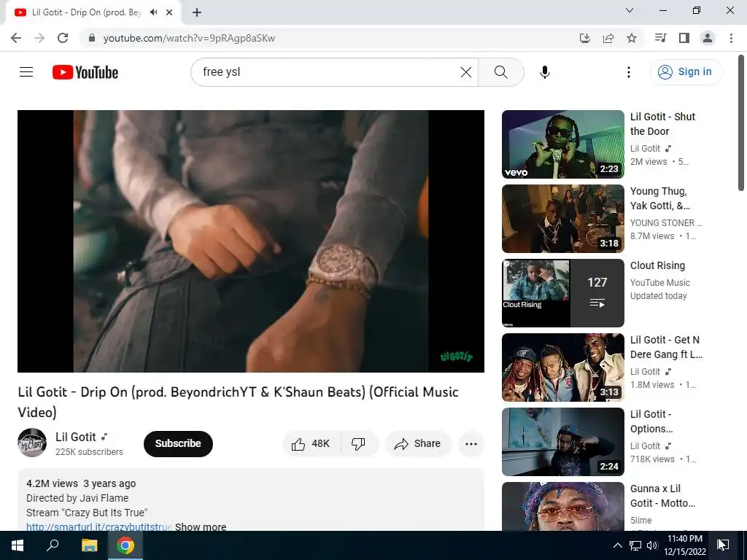Toggle Chrome side panel
The height and width of the screenshot is (560, 747).
pyautogui.click(x=684, y=38)
